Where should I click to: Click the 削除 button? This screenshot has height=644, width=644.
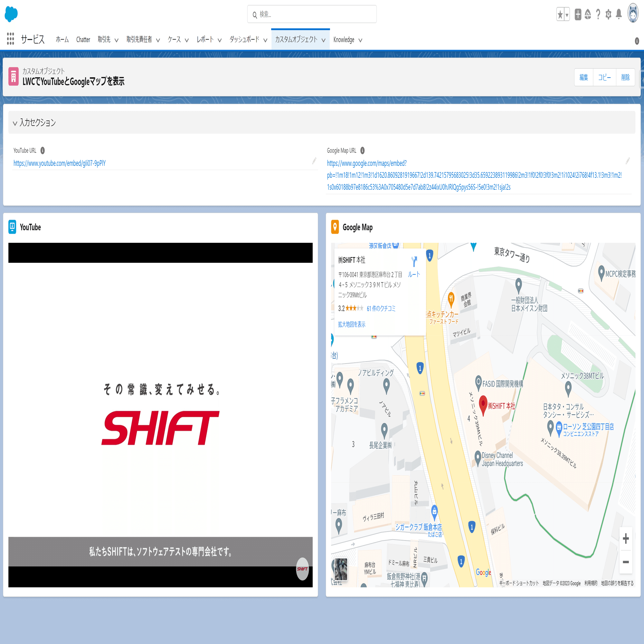pyautogui.click(x=625, y=77)
